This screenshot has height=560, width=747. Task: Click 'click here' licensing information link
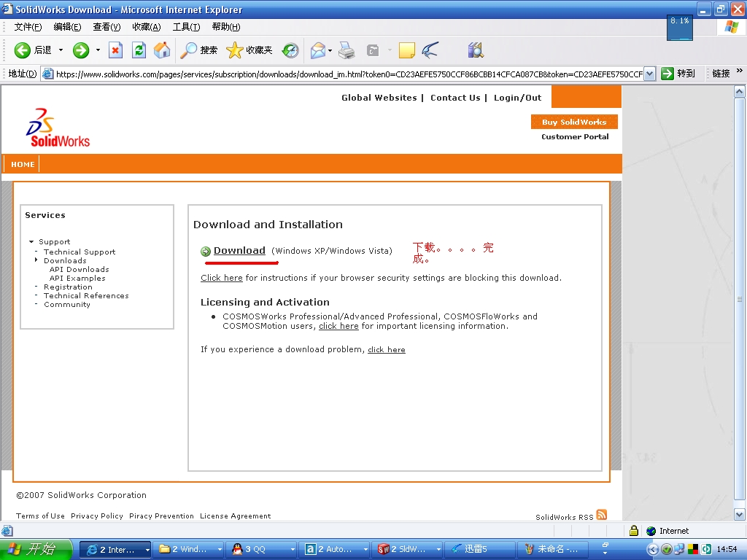pos(338,326)
